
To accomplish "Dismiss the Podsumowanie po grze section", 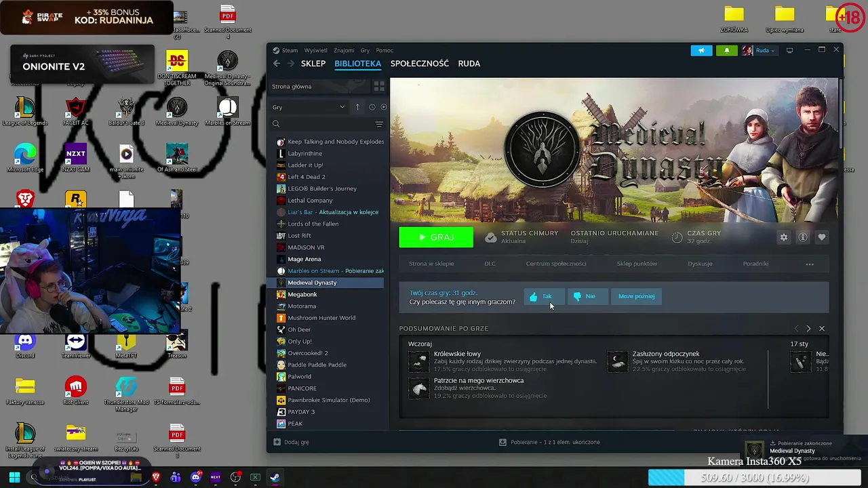I will [822, 329].
